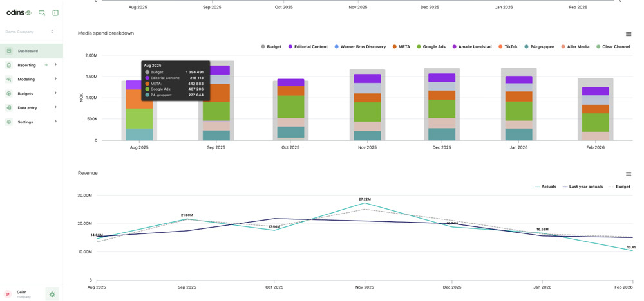Toggle the TikTok series in the legend

pyautogui.click(x=507, y=47)
